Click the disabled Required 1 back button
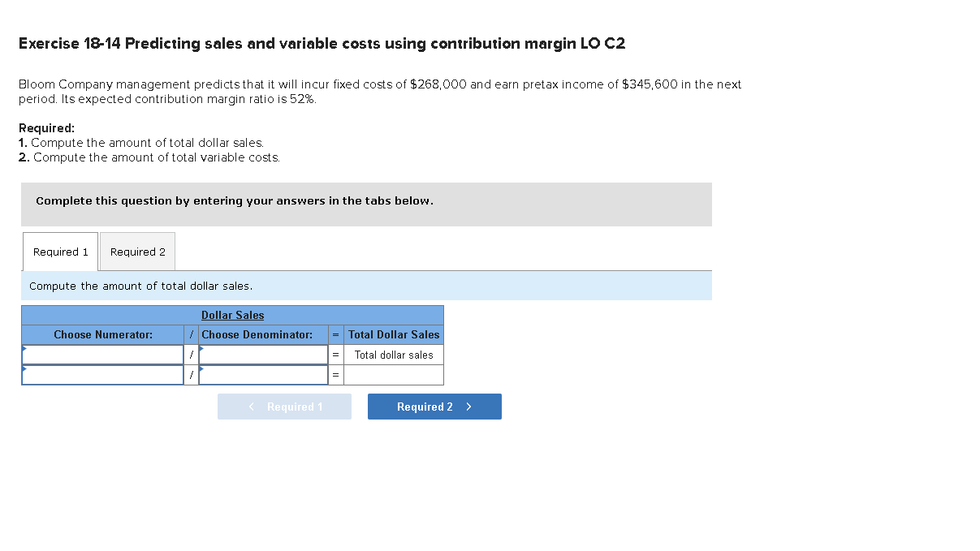 point(284,406)
